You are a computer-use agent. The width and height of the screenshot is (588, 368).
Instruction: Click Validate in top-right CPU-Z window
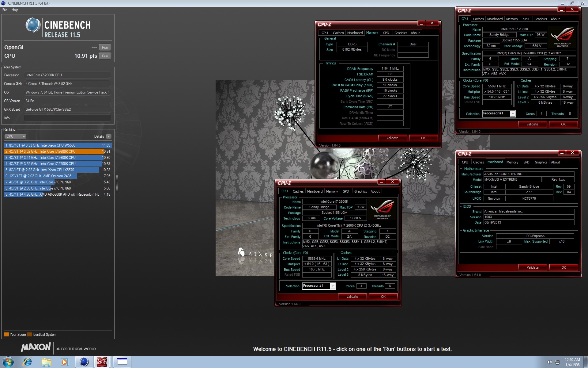click(x=532, y=124)
